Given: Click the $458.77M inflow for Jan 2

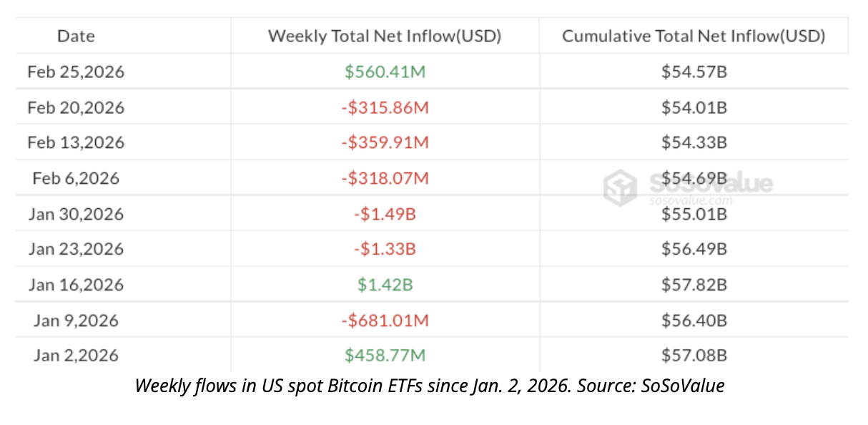Looking at the screenshot, I should tap(385, 356).
